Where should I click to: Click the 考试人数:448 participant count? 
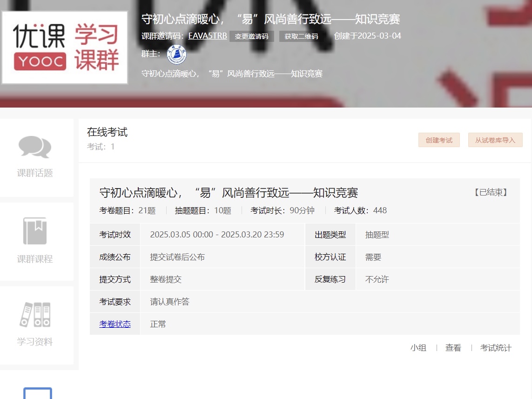pyautogui.click(x=360, y=210)
